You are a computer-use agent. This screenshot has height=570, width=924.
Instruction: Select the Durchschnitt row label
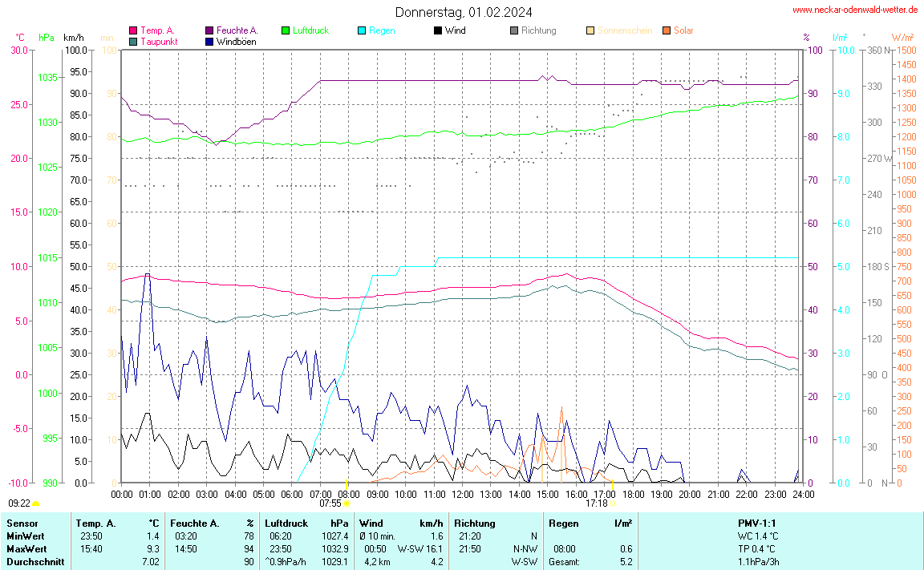[x=35, y=562]
